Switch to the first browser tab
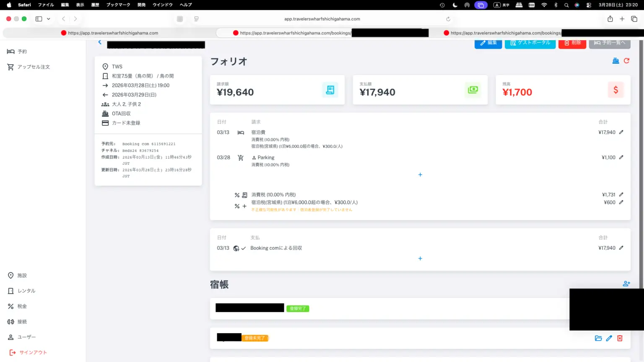The height and width of the screenshot is (362, 644). point(109,33)
